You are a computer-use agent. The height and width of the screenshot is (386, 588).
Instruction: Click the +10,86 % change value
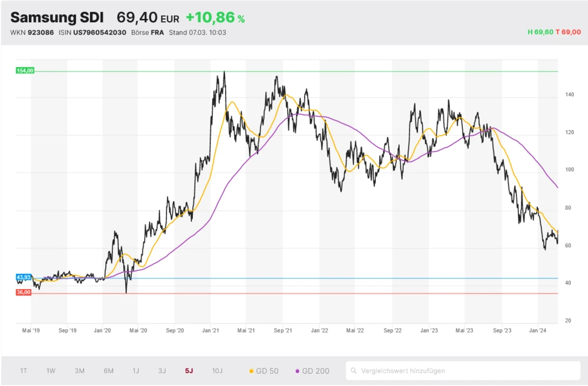215,18
